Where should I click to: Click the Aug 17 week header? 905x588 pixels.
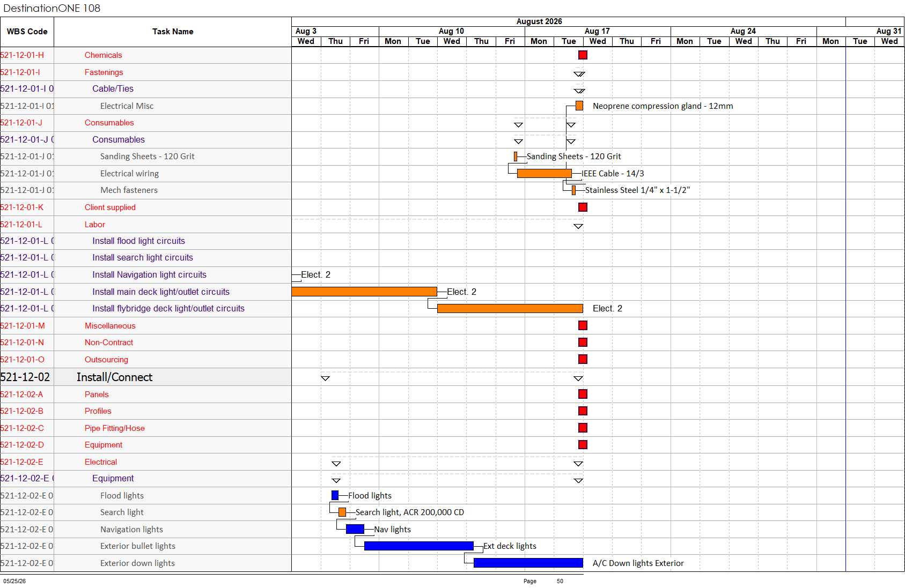(x=597, y=31)
